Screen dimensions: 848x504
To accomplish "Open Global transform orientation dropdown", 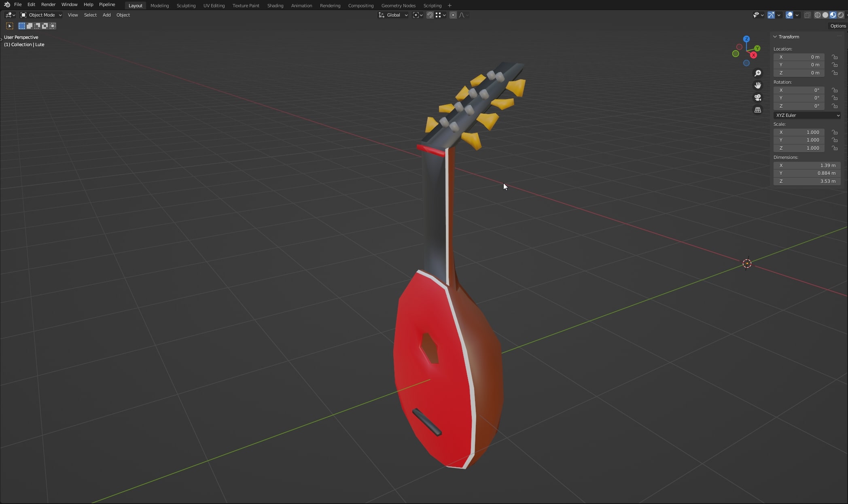I will click(x=393, y=15).
